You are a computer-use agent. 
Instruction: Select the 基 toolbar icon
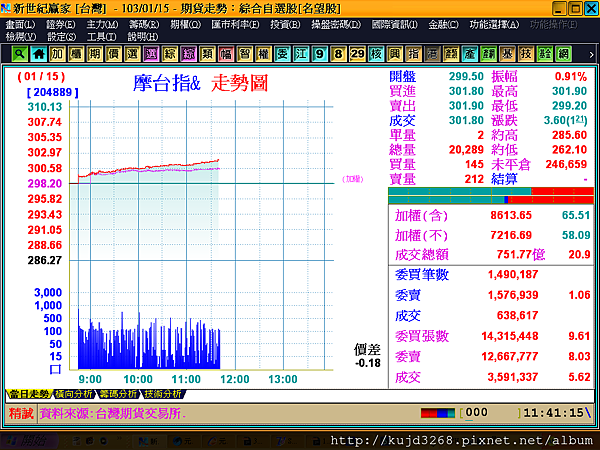pyautogui.click(x=507, y=54)
